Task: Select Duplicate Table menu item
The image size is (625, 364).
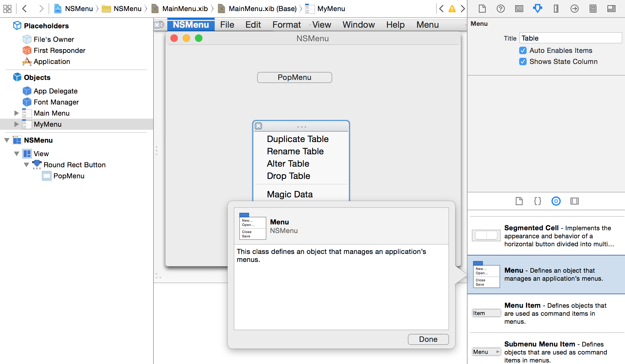Action: pyautogui.click(x=301, y=139)
